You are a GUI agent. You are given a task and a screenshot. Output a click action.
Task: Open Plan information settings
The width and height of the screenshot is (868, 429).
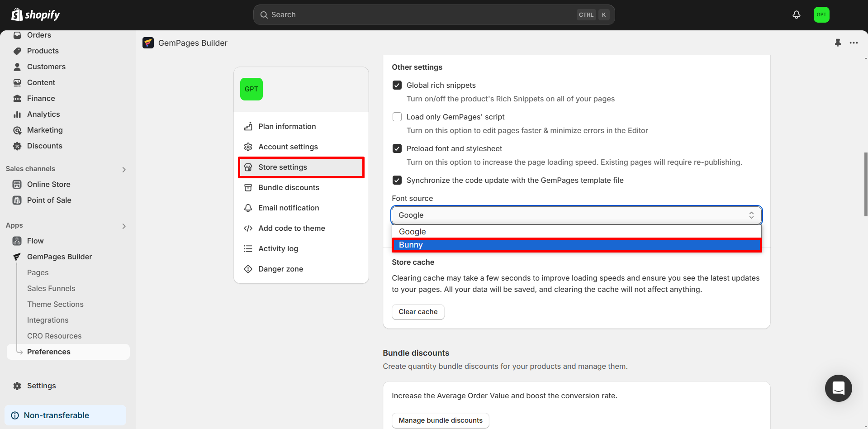(x=287, y=127)
